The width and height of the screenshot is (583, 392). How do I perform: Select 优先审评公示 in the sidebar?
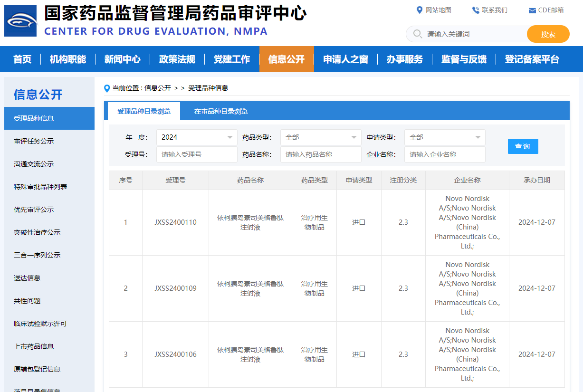(x=49, y=210)
